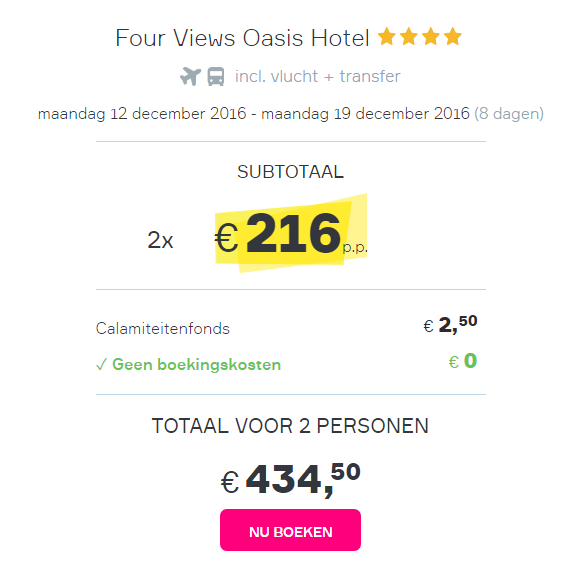Click the airplane flight icon
Image resolution: width=582 pixels, height=580 pixels.
190,76
